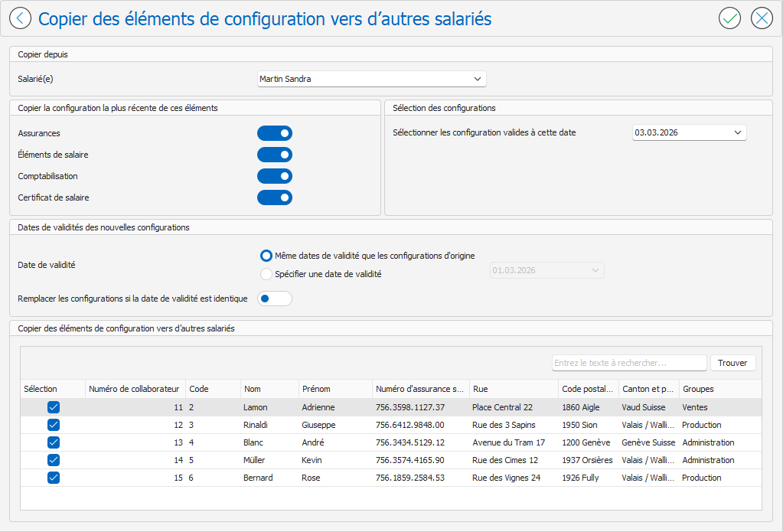Viewport: 783px width, 532px height.
Task: Click the back arrow icon
Action: coord(20,18)
